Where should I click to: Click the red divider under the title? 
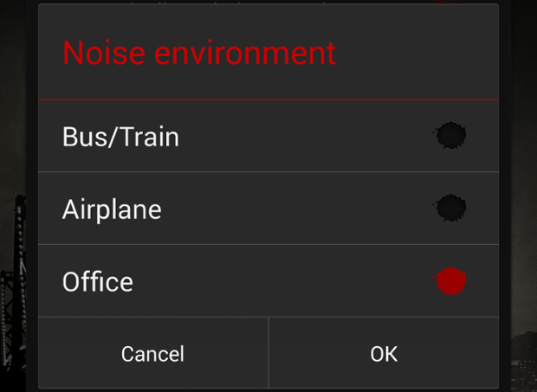pyautogui.click(x=268, y=100)
